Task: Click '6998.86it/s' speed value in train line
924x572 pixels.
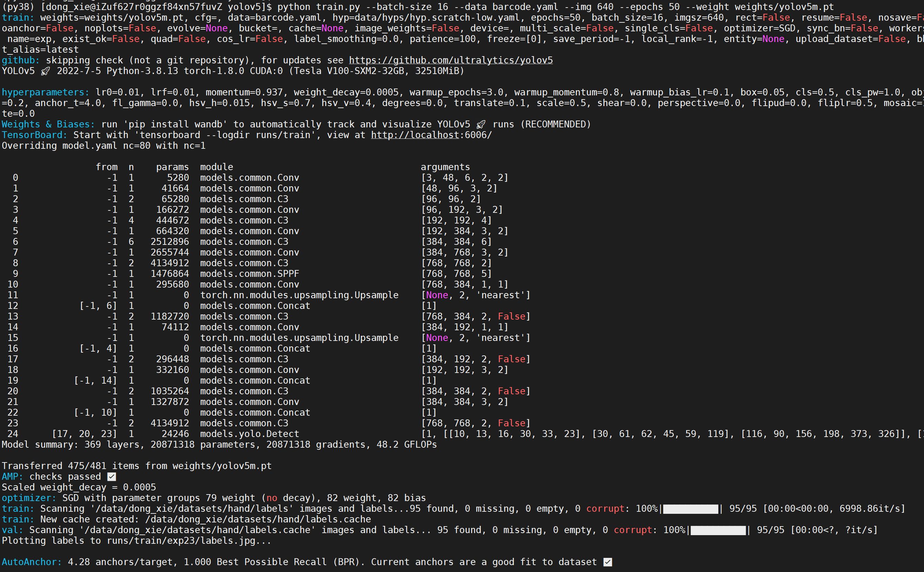Action: coord(870,509)
